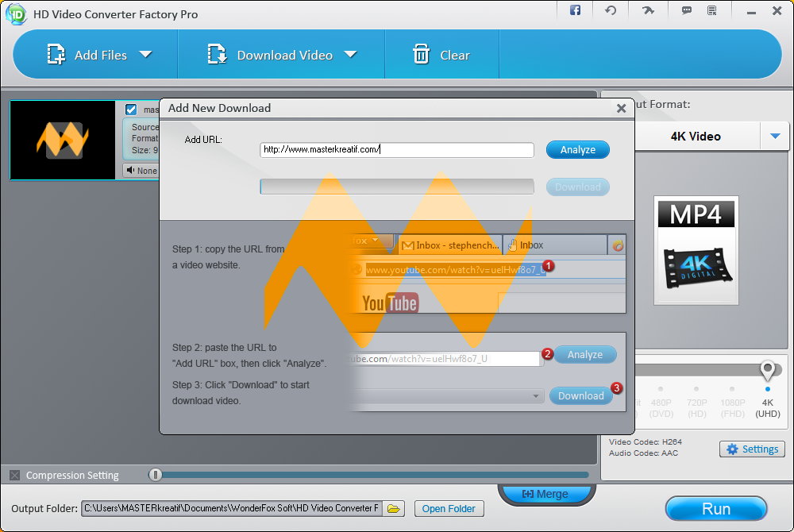Open the output Settings button
The width and height of the screenshot is (794, 532).
[x=752, y=449]
